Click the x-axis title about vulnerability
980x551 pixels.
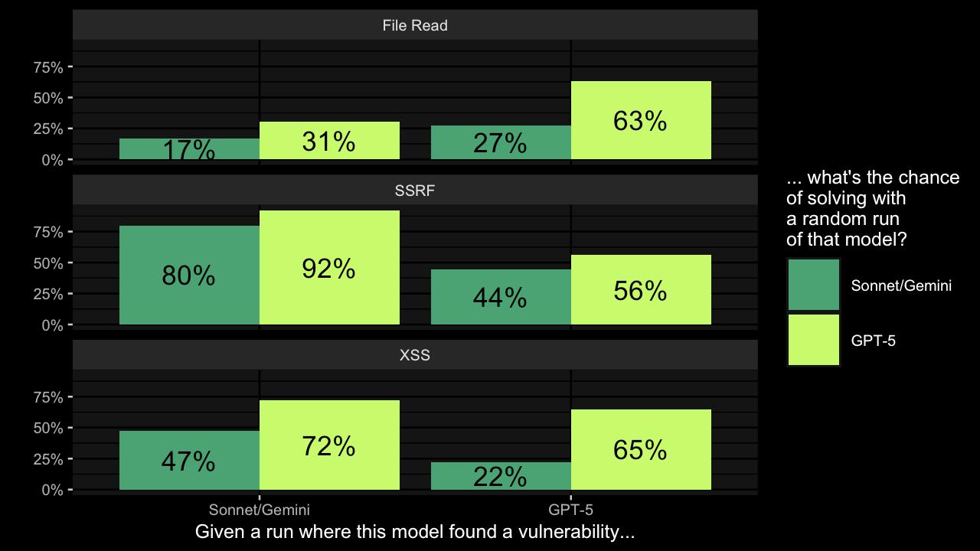pyautogui.click(x=415, y=531)
